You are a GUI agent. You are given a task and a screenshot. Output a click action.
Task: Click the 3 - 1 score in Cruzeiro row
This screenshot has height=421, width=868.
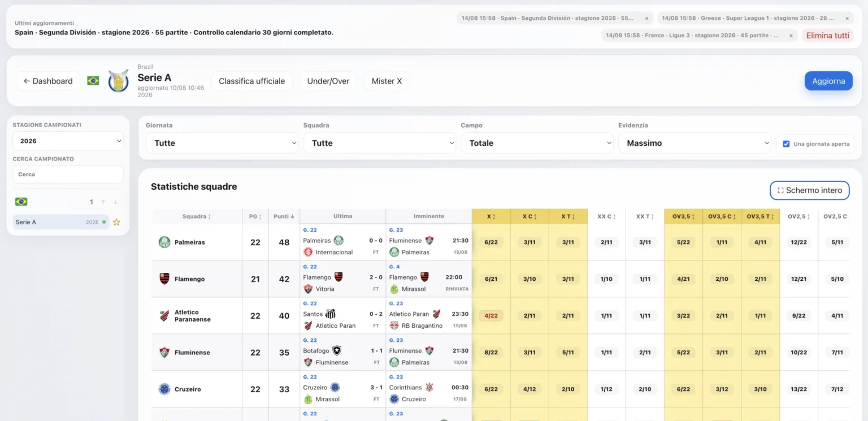click(x=376, y=388)
